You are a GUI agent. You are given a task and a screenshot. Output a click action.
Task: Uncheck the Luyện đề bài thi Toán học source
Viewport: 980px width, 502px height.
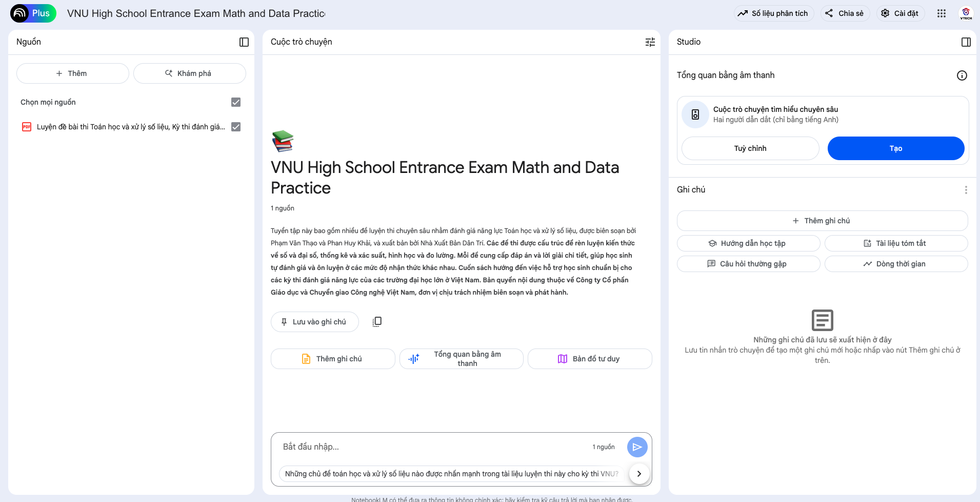click(x=236, y=127)
